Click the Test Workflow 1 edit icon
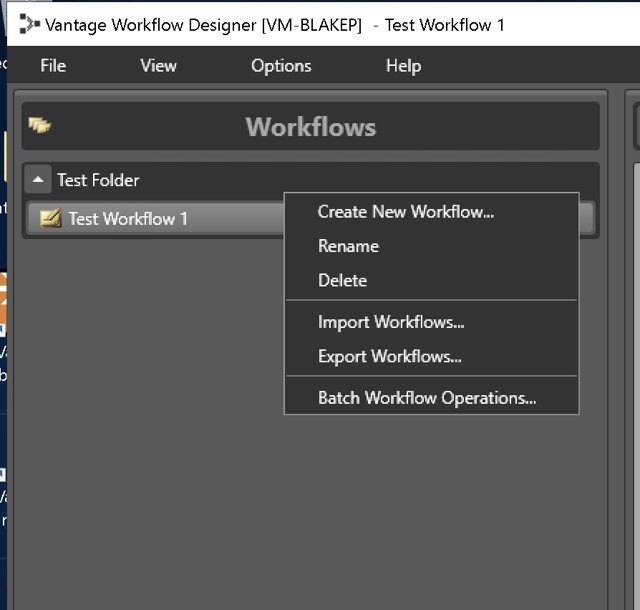Screen dimensions: 640x610 [51, 218]
